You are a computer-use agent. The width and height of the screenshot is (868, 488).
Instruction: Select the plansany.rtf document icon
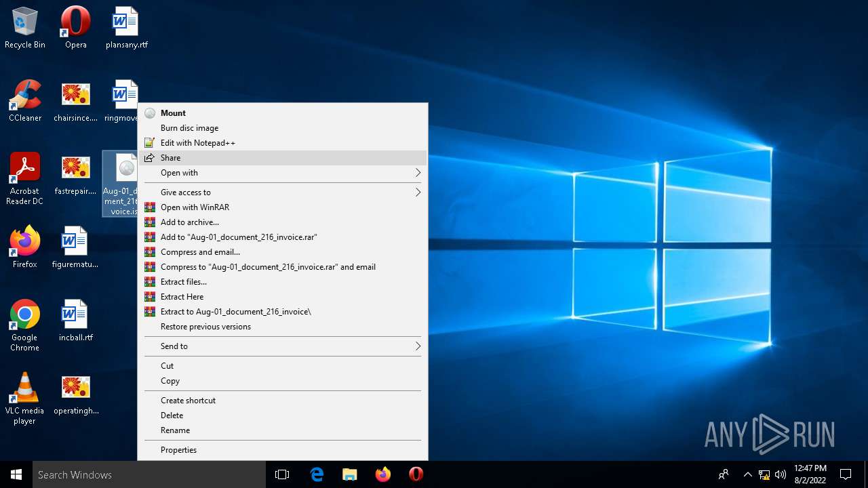(126, 28)
